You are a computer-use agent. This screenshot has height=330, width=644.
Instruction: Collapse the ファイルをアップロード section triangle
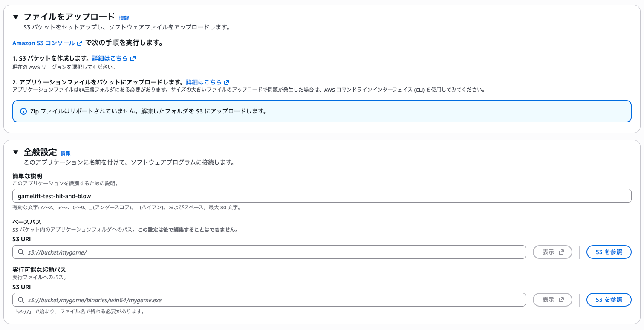(16, 17)
